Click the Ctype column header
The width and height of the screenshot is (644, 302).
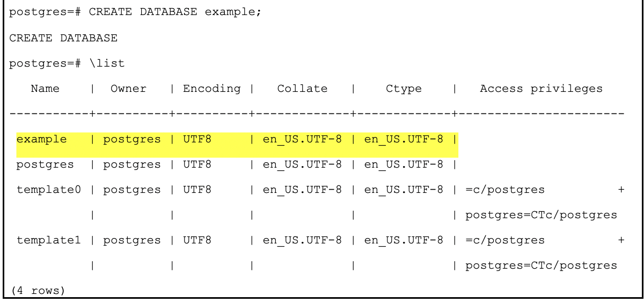404,89
